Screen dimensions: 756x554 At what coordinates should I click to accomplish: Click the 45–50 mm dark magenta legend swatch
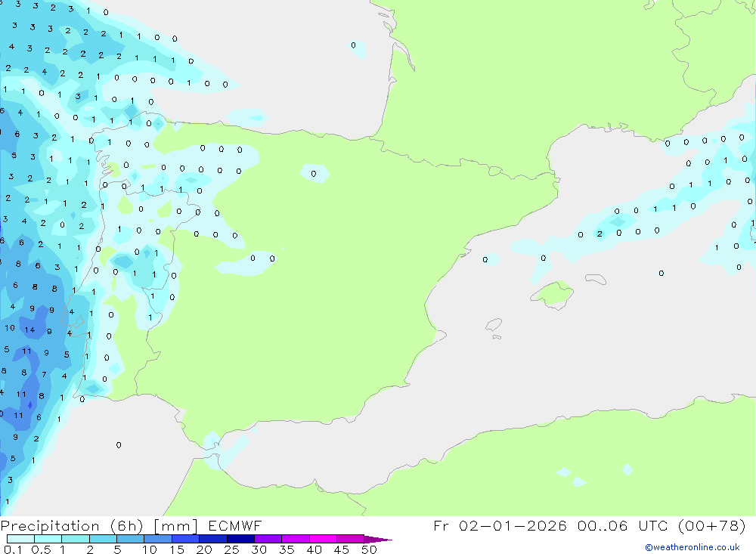(351, 539)
